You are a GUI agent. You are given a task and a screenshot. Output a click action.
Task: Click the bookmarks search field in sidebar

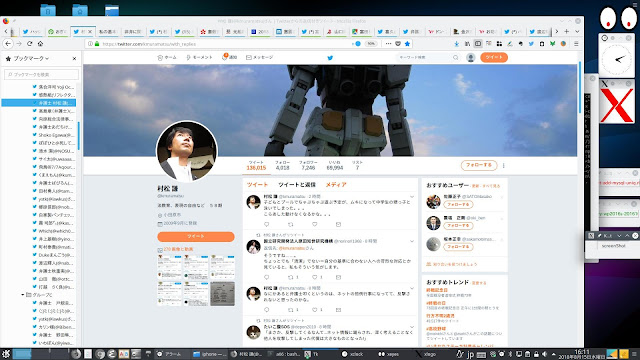pos(41,74)
